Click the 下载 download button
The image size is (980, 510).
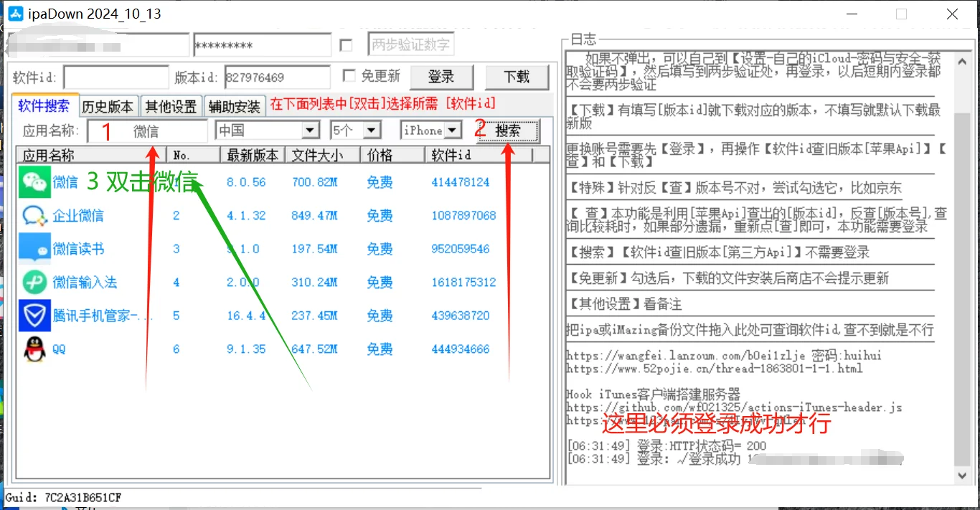pos(517,77)
